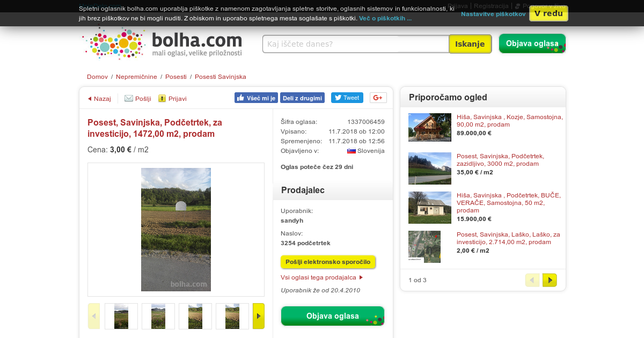Click the Iskanje search button
Screen dimensions: 644x338
(x=470, y=44)
